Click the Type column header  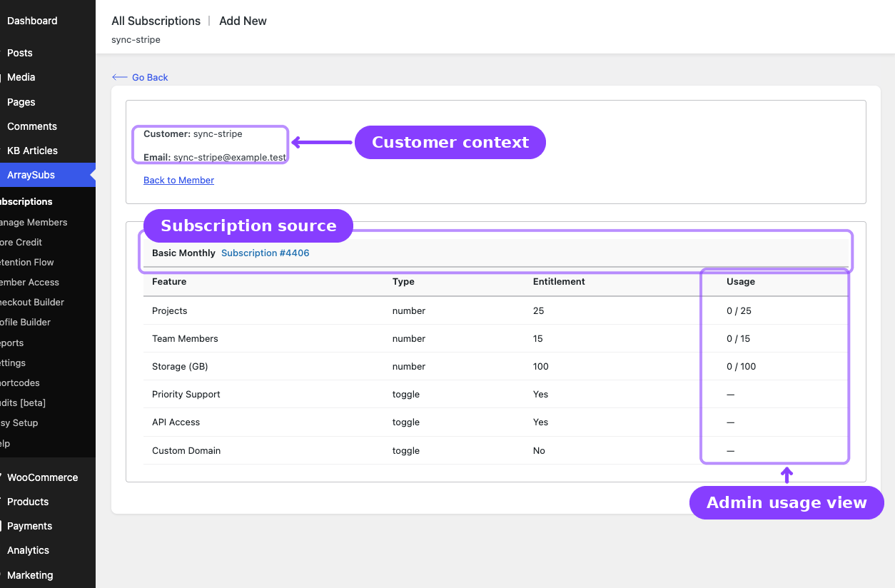403,281
